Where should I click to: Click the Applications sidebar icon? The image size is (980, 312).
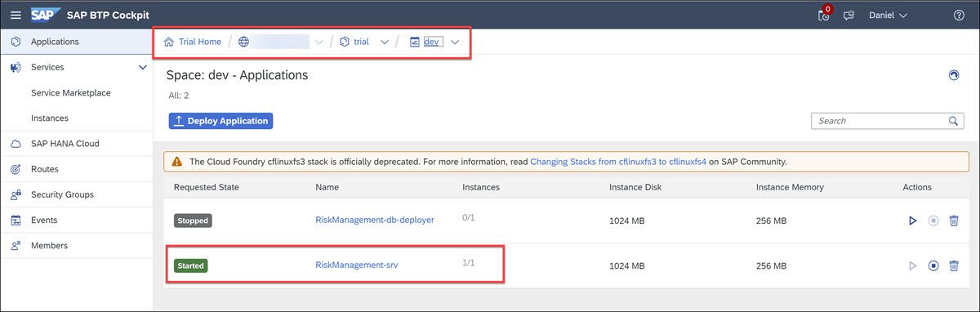click(16, 42)
